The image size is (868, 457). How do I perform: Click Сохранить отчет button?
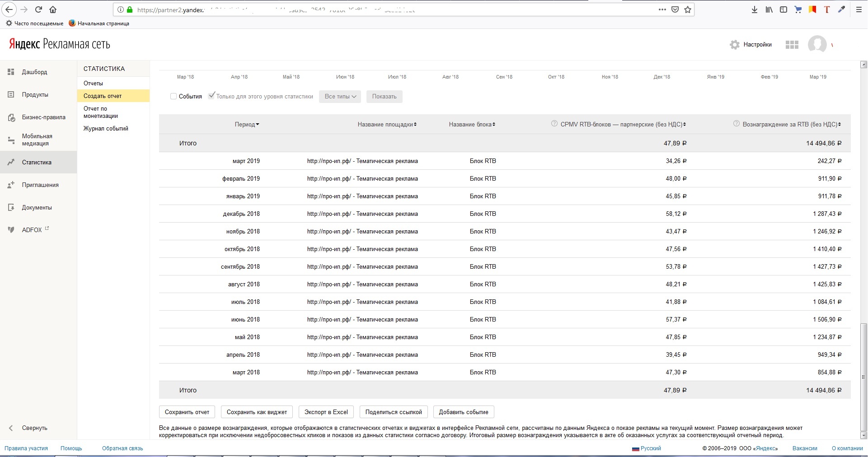pos(187,412)
